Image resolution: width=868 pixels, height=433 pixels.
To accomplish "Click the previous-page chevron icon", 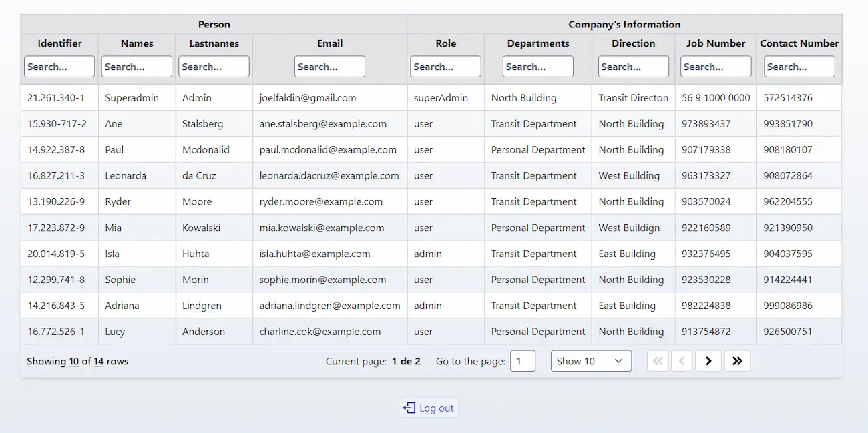I will pos(682,360).
